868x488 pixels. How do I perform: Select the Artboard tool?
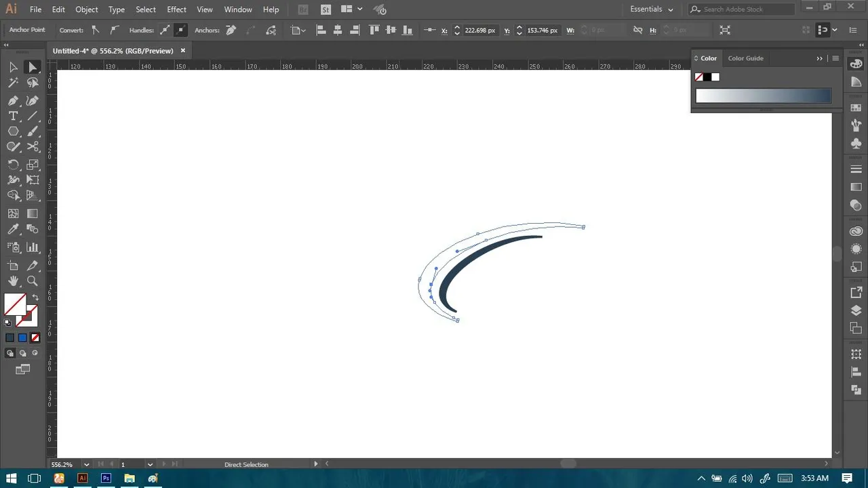pyautogui.click(x=13, y=265)
